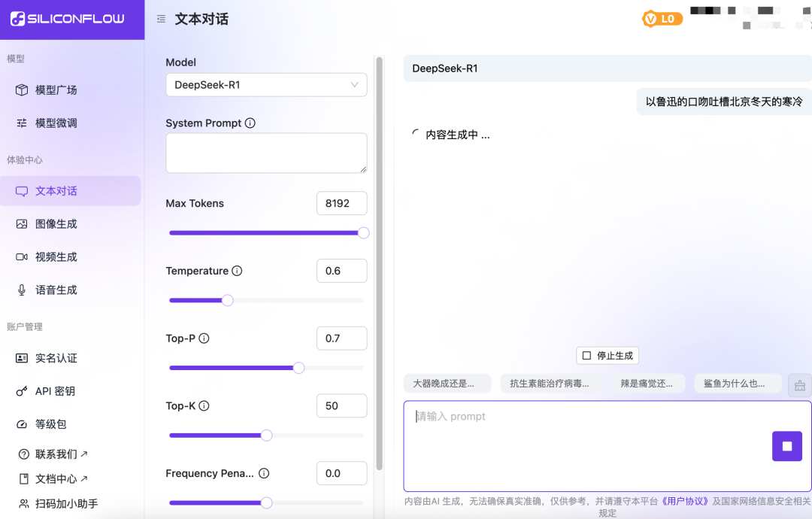Click the 模型广场 cube icon
The width and height of the screenshot is (812, 519).
coord(22,90)
